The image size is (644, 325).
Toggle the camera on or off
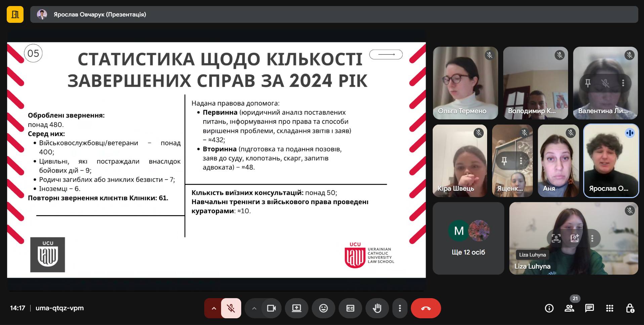coord(271,308)
